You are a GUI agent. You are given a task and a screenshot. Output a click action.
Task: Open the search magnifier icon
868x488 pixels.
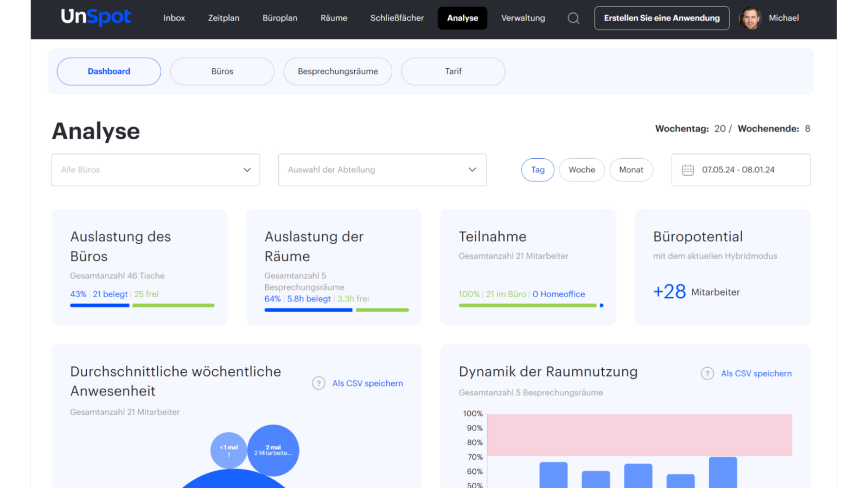[573, 18]
